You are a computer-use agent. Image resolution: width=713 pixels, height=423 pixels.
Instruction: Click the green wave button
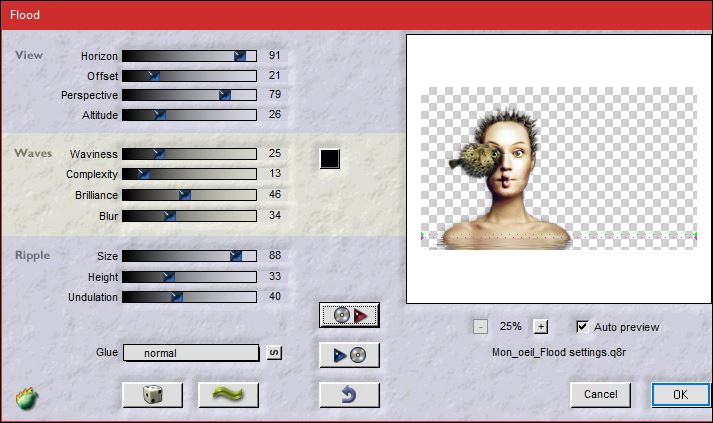229,394
